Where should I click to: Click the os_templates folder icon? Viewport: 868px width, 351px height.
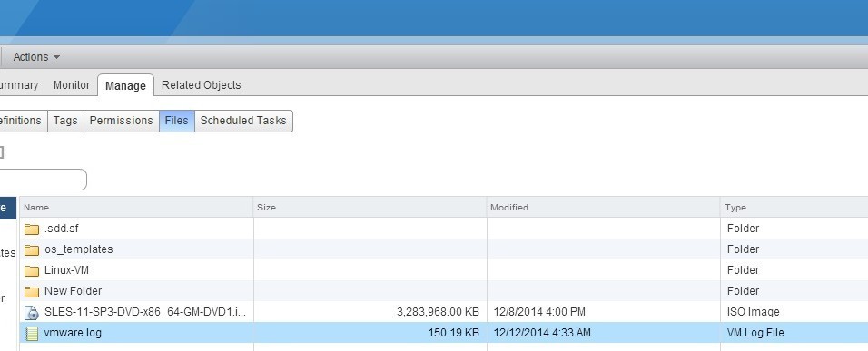click(x=32, y=249)
